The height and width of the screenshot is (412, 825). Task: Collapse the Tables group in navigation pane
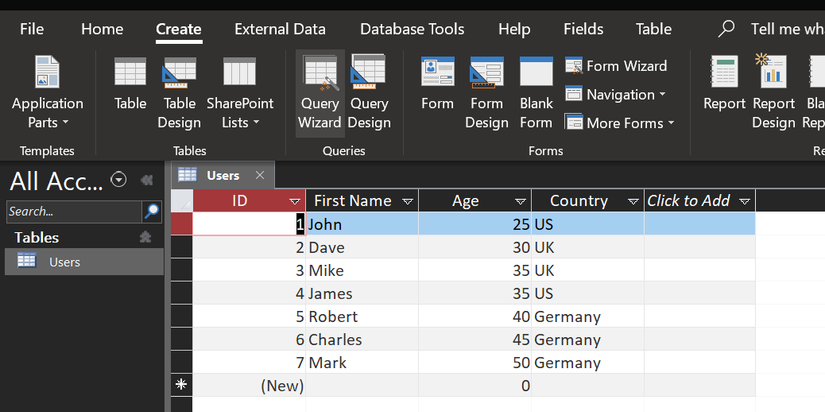pos(145,238)
